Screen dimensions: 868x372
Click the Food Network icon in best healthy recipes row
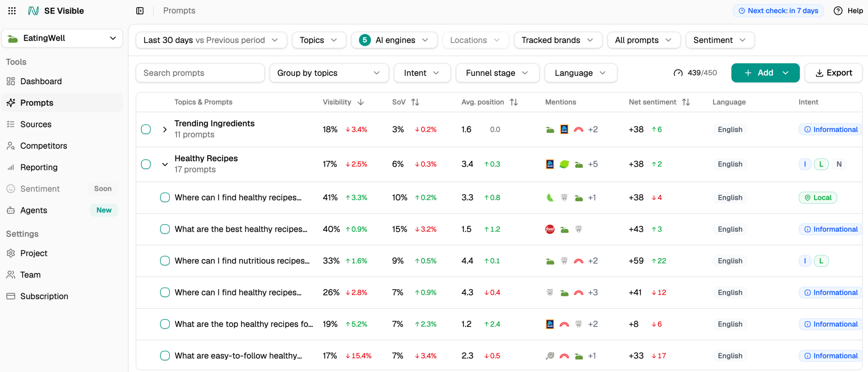coord(550,229)
